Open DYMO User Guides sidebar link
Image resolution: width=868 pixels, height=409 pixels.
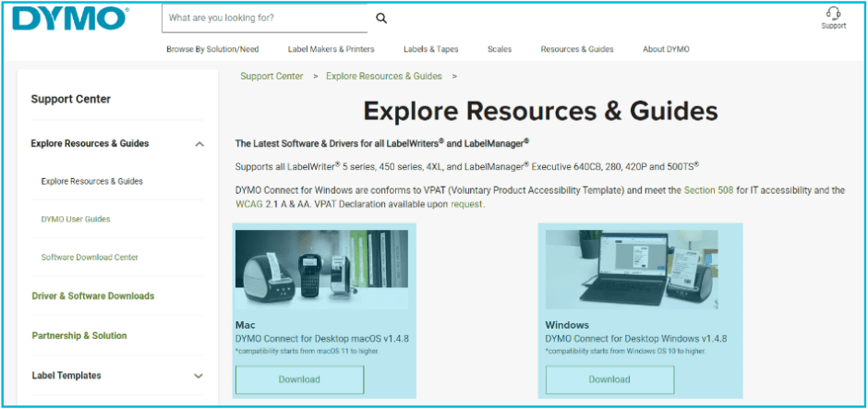click(76, 219)
